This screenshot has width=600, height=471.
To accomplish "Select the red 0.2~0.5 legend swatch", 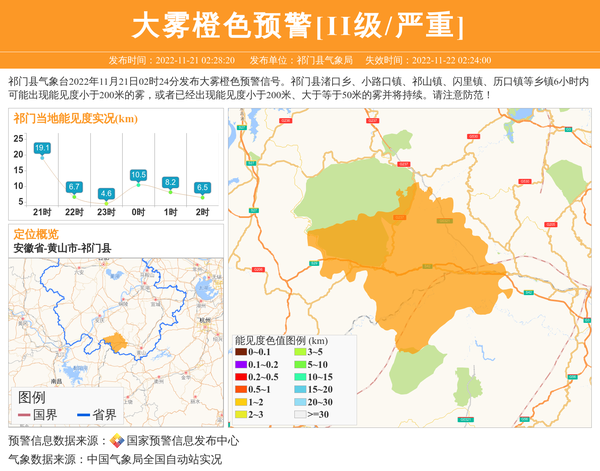I will 240,376.
